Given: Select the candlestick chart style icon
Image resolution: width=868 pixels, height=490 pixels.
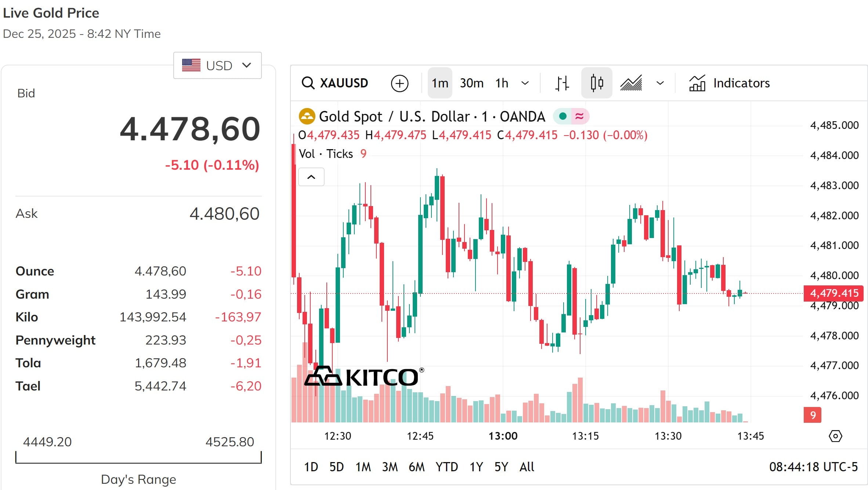Looking at the screenshot, I should 596,83.
